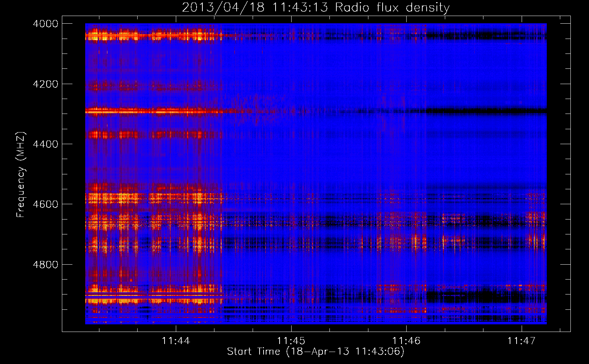Click the 4200 frequency axis label
Image resolution: width=589 pixels, height=364 pixels.
click(x=46, y=84)
